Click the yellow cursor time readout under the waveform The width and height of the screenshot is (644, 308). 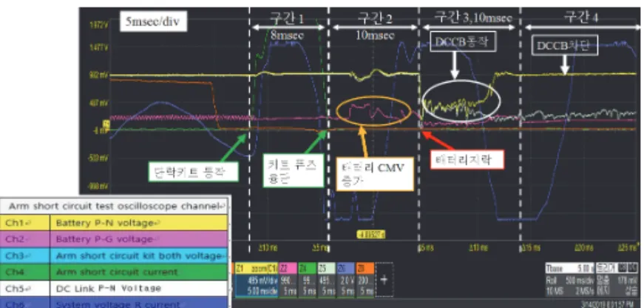pos(370,235)
